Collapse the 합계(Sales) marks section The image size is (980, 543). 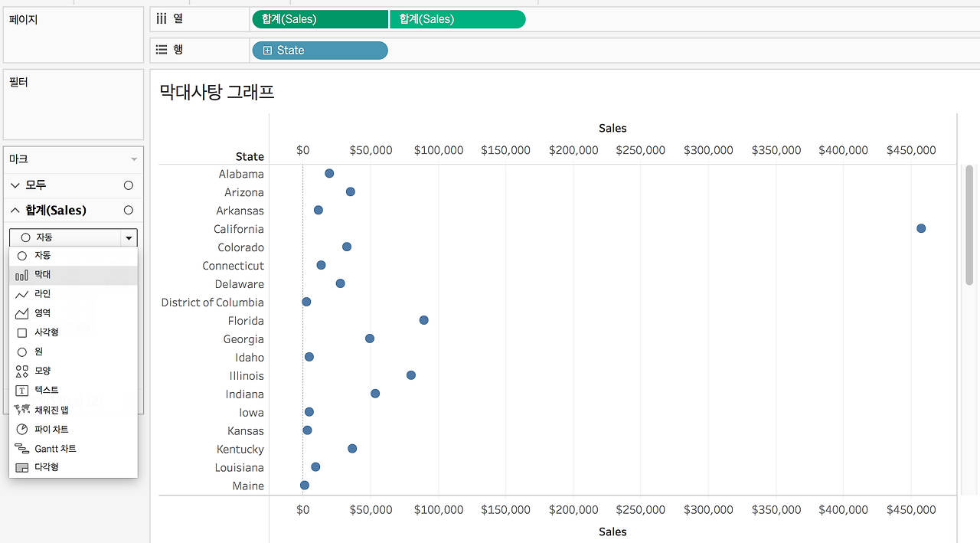15,210
